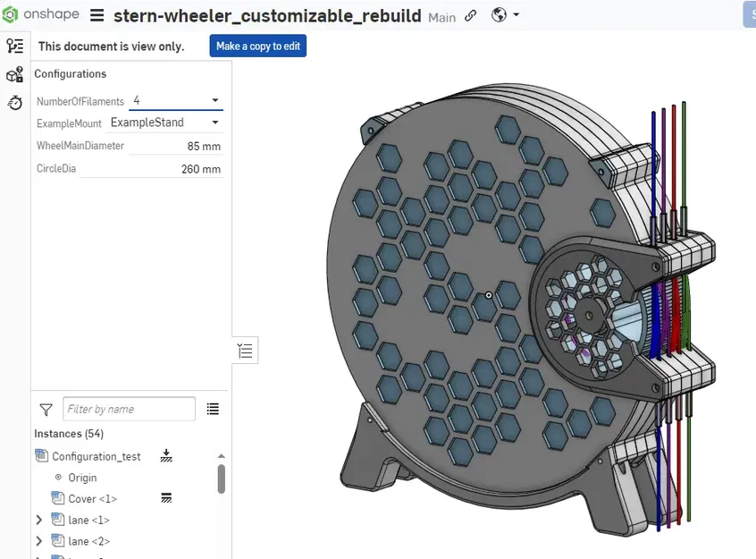Open the ExampleMount dropdown
Screen dimensions: 756x559
[x=165, y=123]
